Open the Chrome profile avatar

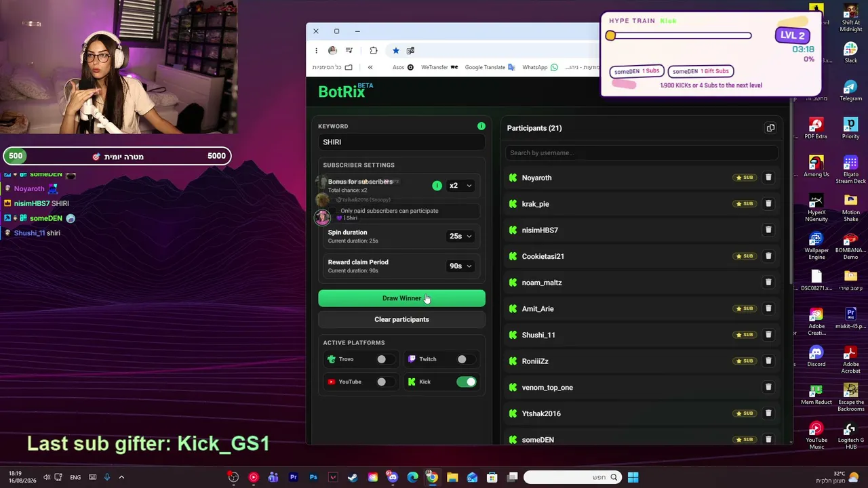tap(332, 50)
